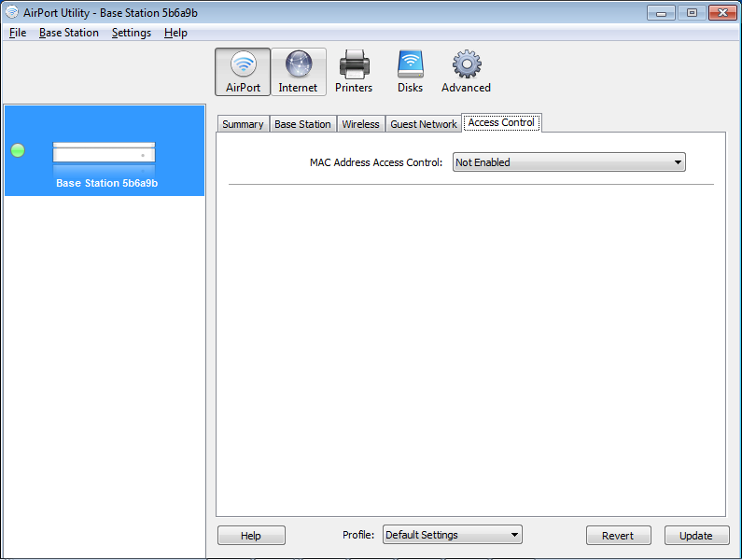742x560 pixels.
Task: Open the File menu
Action: [18, 33]
